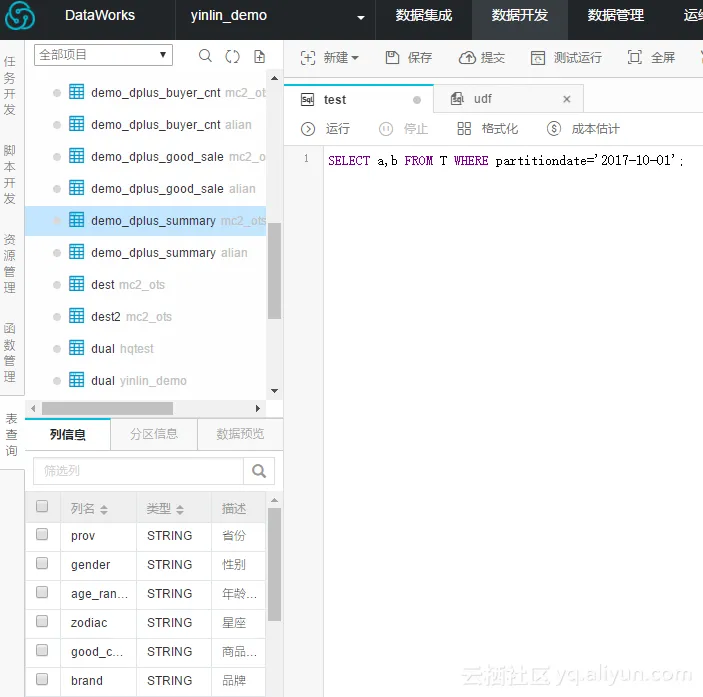Click the new document icon beside refresh

coord(260,56)
